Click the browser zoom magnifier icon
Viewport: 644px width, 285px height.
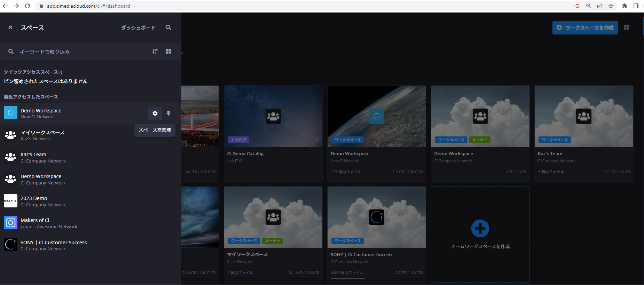pos(589,6)
